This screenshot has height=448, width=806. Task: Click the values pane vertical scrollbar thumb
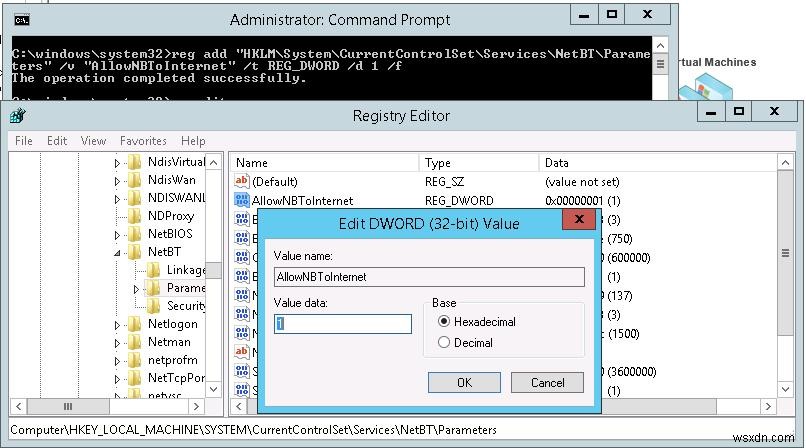785,253
